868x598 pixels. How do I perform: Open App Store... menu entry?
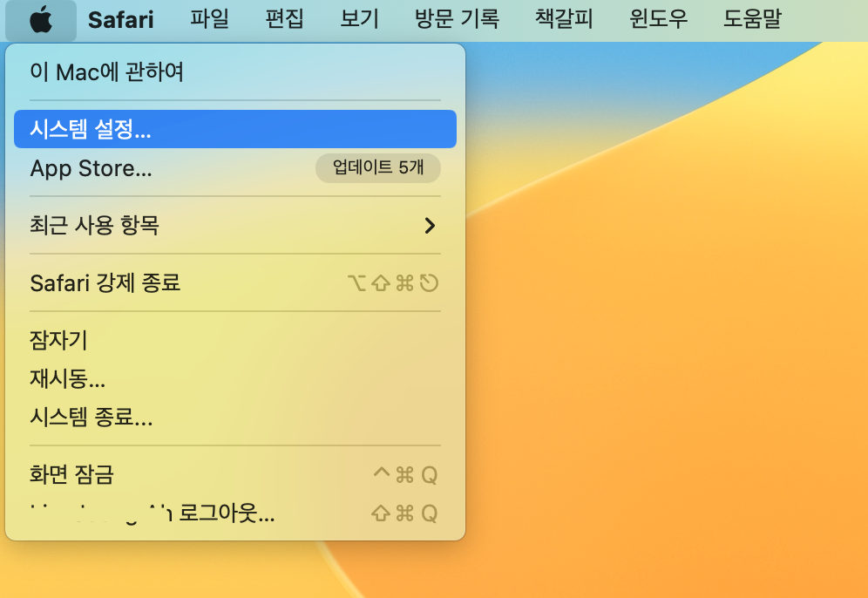click(x=235, y=167)
